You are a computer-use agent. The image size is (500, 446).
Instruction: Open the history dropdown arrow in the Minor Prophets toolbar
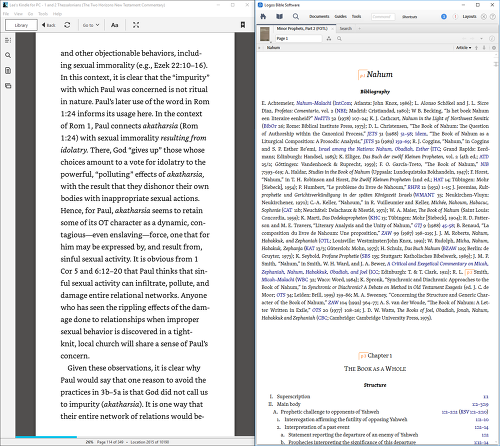481,39
